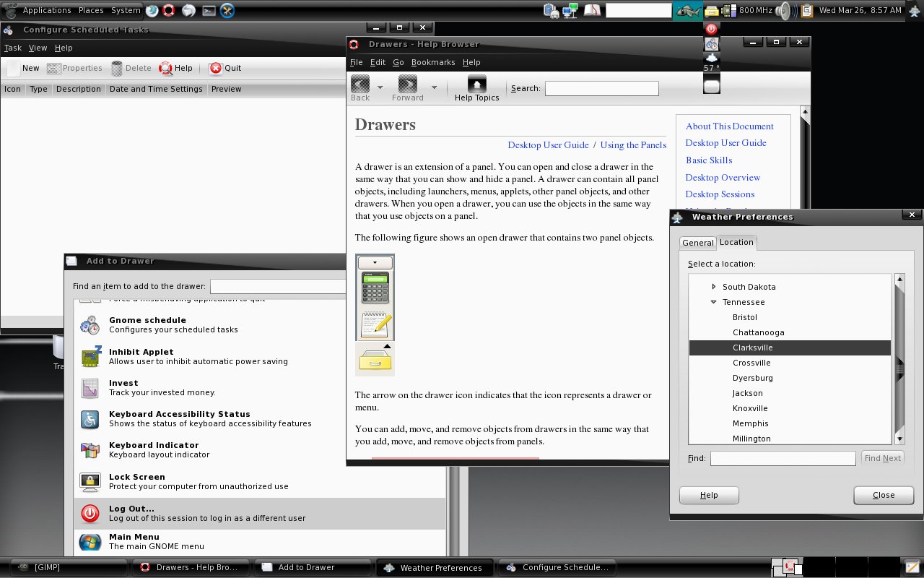Switch to Weather Preferences in the taskbar
Screen dimensions: 924x578
(435, 567)
